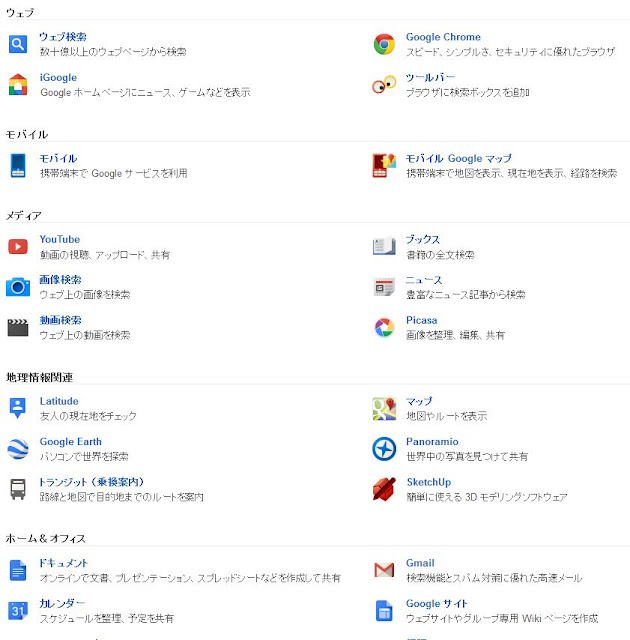Open the iGoogle house icon
The width and height of the screenshot is (630, 640).
point(18,84)
